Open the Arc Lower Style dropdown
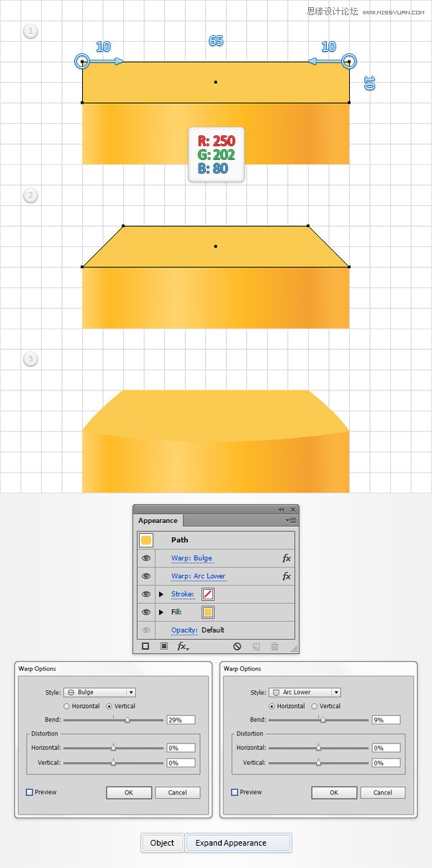The image size is (432, 868). coord(305,692)
